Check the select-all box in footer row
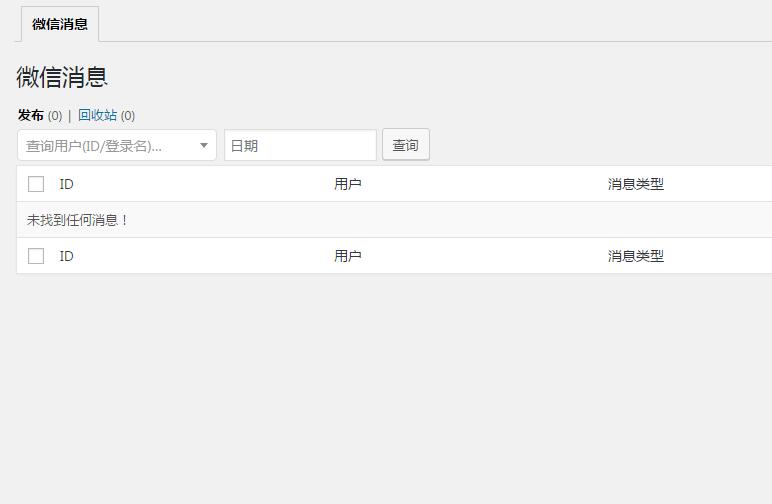The width and height of the screenshot is (772, 504). [x=36, y=256]
